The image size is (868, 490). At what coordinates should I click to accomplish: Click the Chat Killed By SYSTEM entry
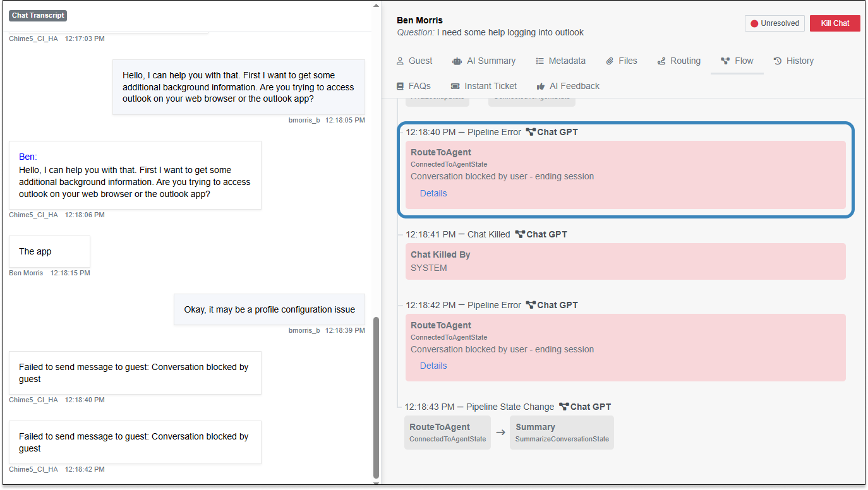pos(625,261)
